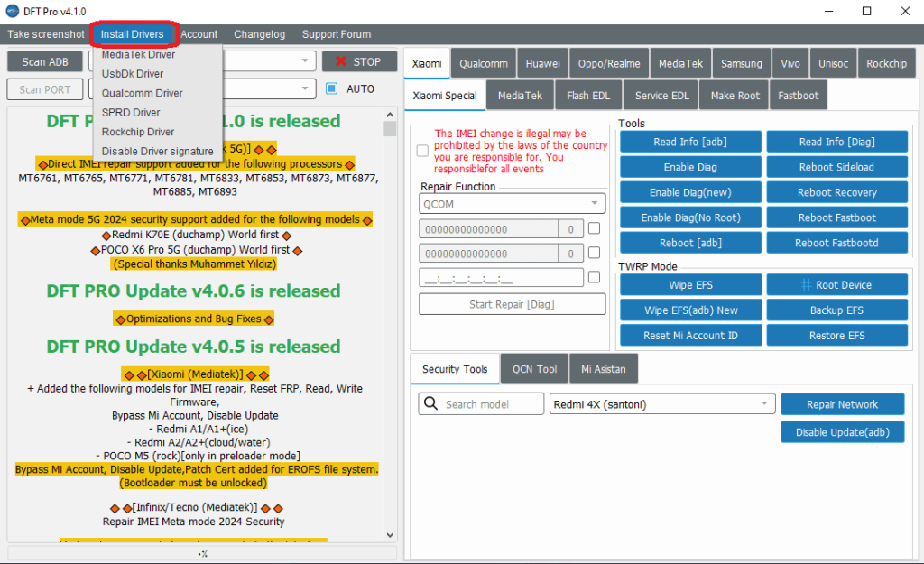Accept the IMEI change warning checkbox
The width and height of the screenshot is (924, 564).
pos(422,151)
